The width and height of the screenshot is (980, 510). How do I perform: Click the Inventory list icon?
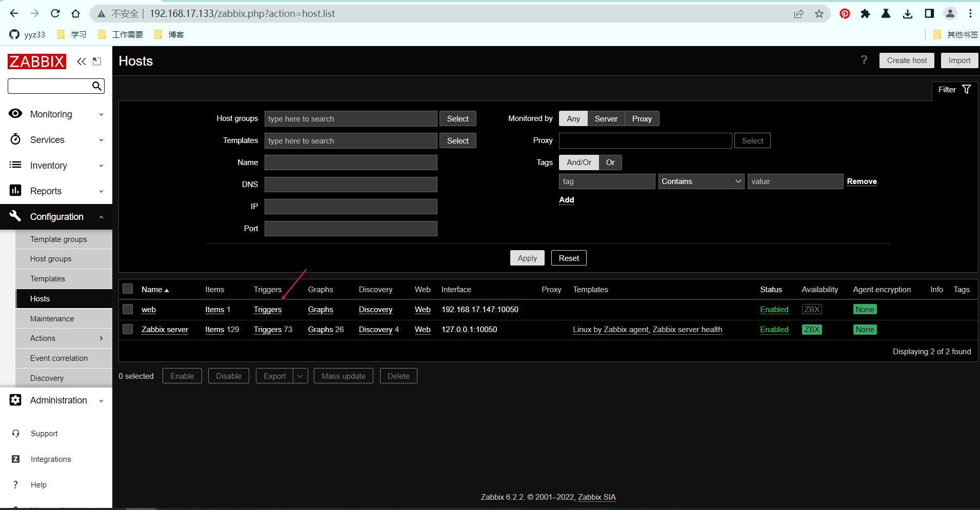[x=15, y=165]
